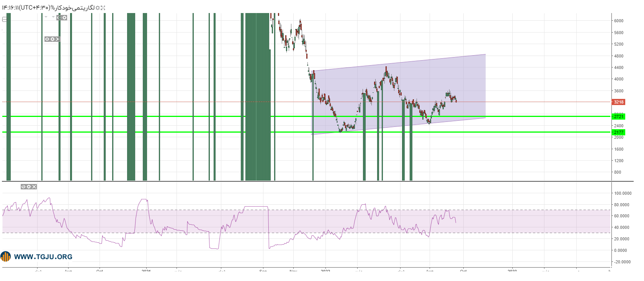Screen dimensions: 644x281
Task: Toggle لگاریتمی logarithmic scale option
Action: point(83,8)
